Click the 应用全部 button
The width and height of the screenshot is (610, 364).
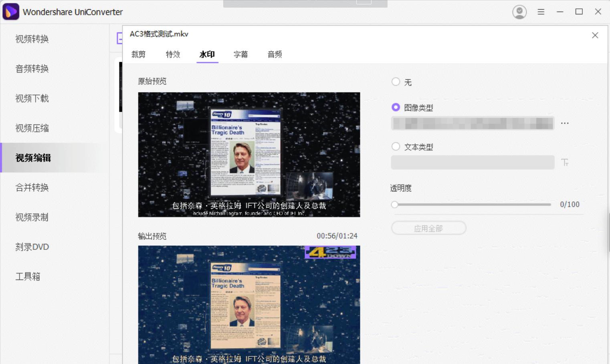point(428,227)
